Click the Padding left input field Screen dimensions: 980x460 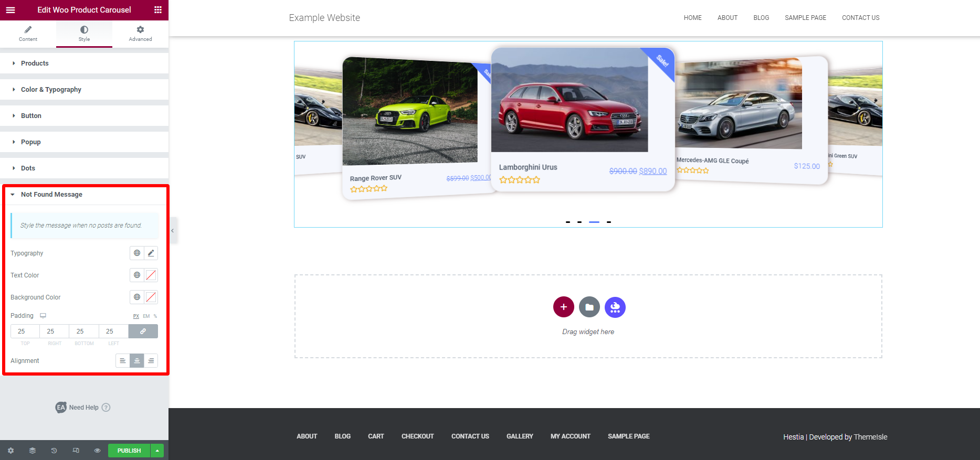(x=113, y=331)
